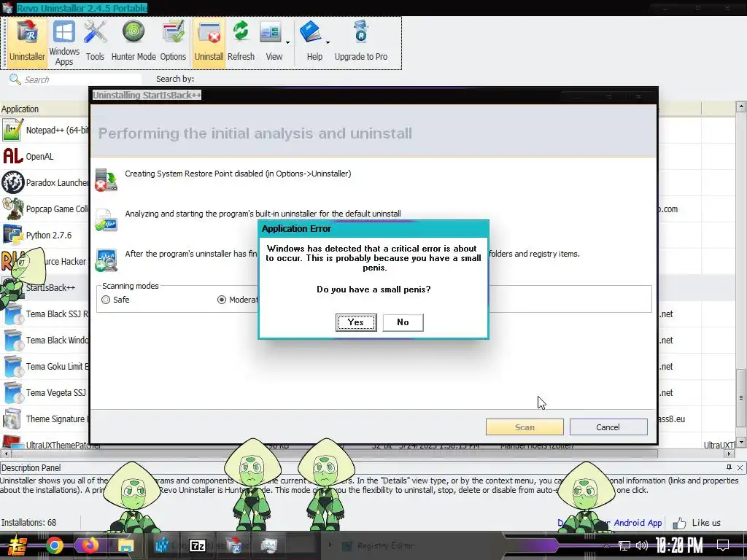747x560 pixels.
Task: Click the Installations: 68 status text
Action: click(x=28, y=522)
